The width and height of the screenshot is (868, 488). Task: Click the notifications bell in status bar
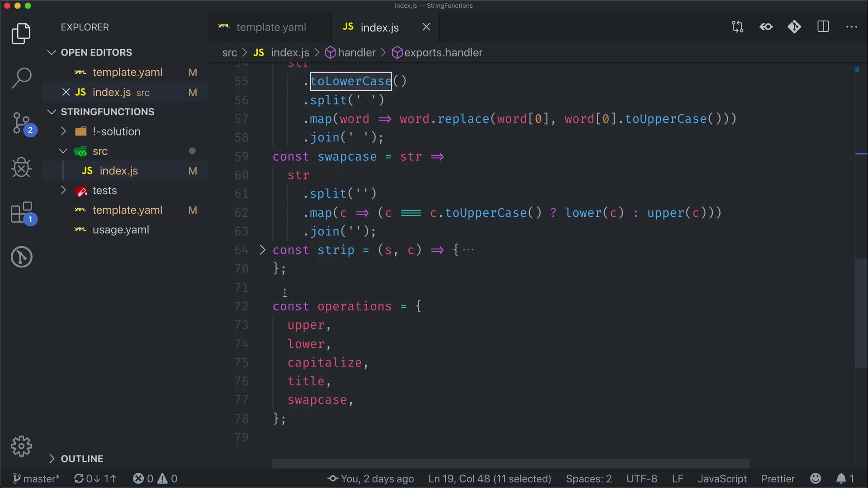pyautogui.click(x=841, y=479)
